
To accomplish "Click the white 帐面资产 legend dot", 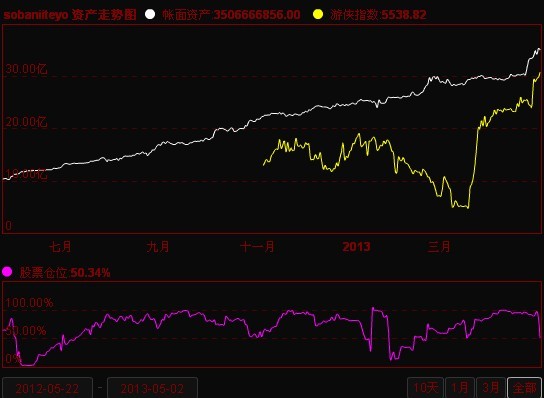I will pos(150,14).
